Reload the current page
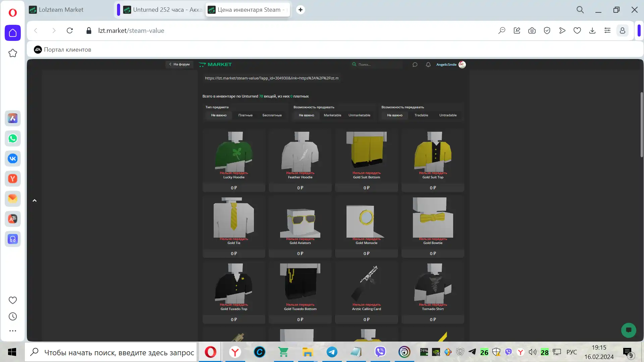Viewport: 644px width, 362px height. point(70,31)
